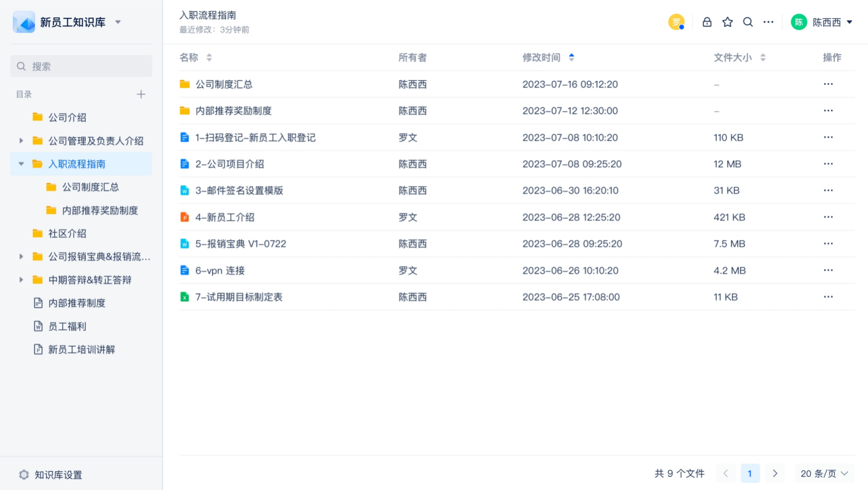Select 社区介绍 in the sidebar
868x490 pixels.
point(67,233)
